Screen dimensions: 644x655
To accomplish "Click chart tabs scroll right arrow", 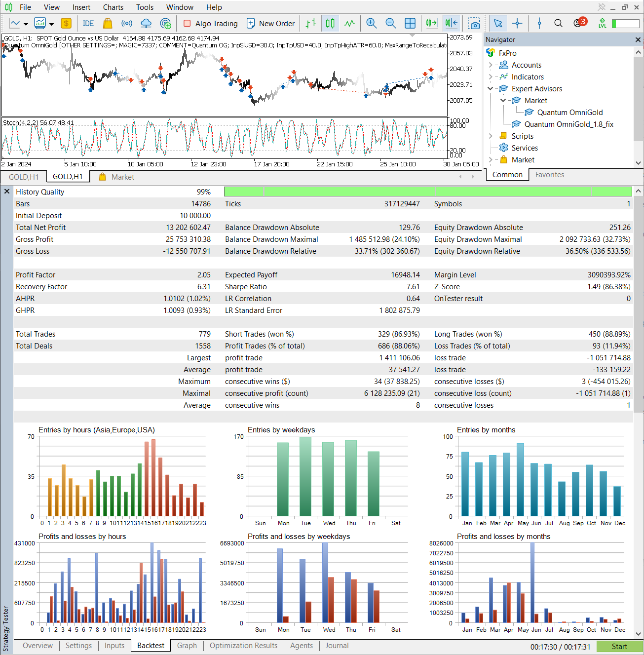I will tap(473, 176).
